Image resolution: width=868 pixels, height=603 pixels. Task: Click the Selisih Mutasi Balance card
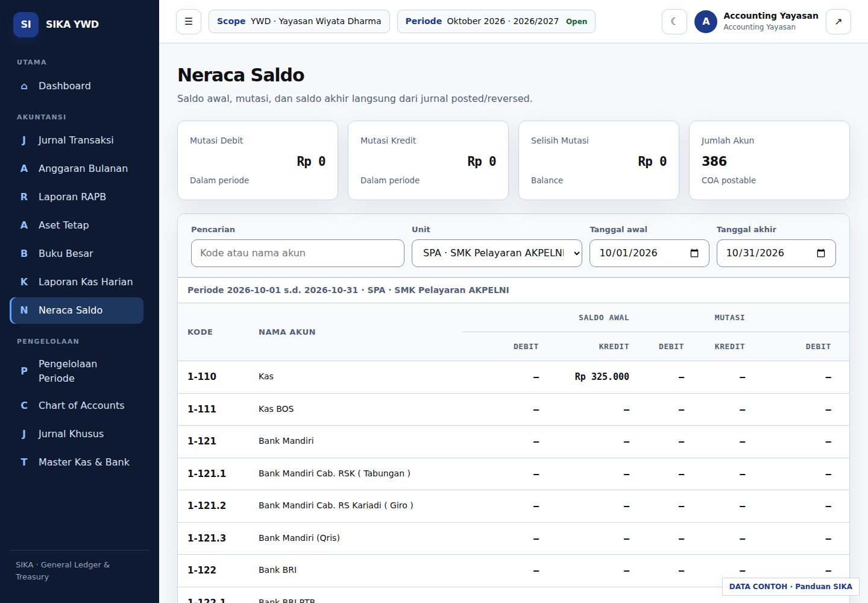(x=599, y=160)
